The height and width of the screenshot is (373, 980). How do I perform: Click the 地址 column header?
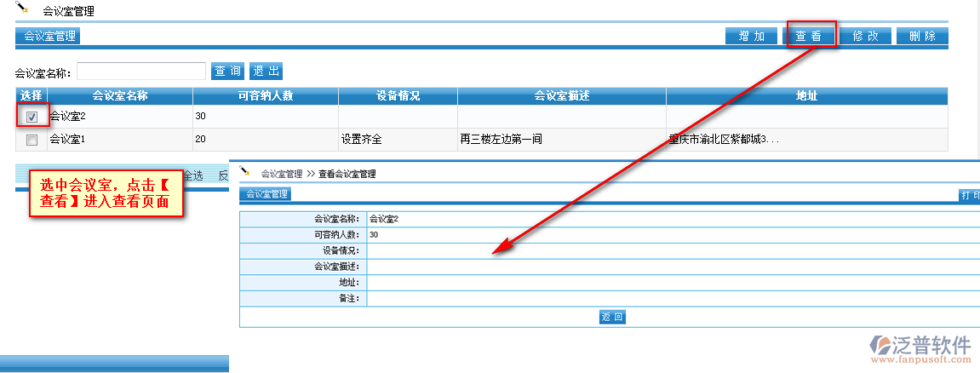pos(806,95)
